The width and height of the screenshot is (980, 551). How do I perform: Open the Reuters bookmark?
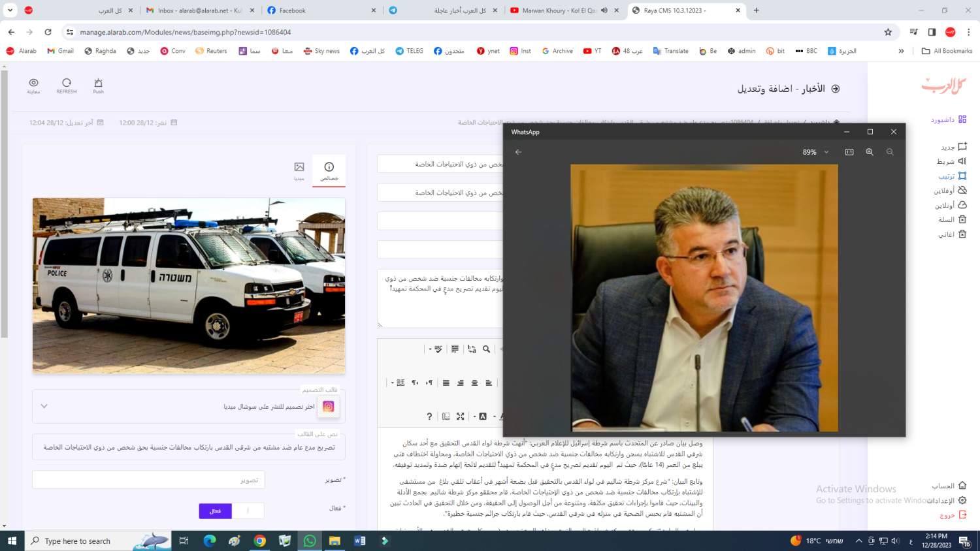click(x=211, y=51)
